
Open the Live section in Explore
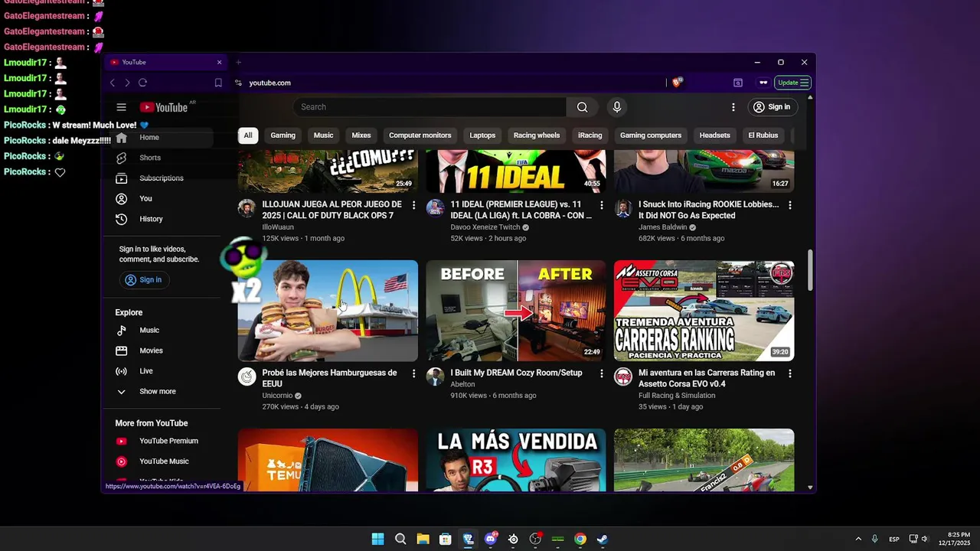[x=162, y=371]
